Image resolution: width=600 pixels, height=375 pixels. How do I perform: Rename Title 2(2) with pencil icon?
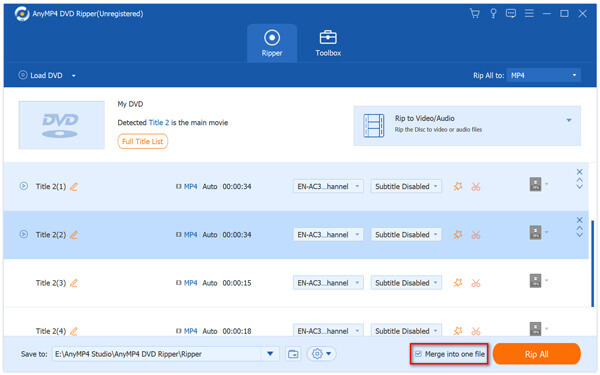[x=74, y=235]
